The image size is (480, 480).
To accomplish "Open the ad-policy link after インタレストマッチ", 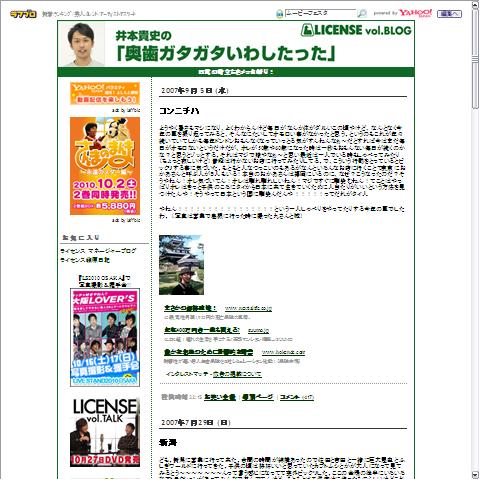I will click(x=237, y=374).
